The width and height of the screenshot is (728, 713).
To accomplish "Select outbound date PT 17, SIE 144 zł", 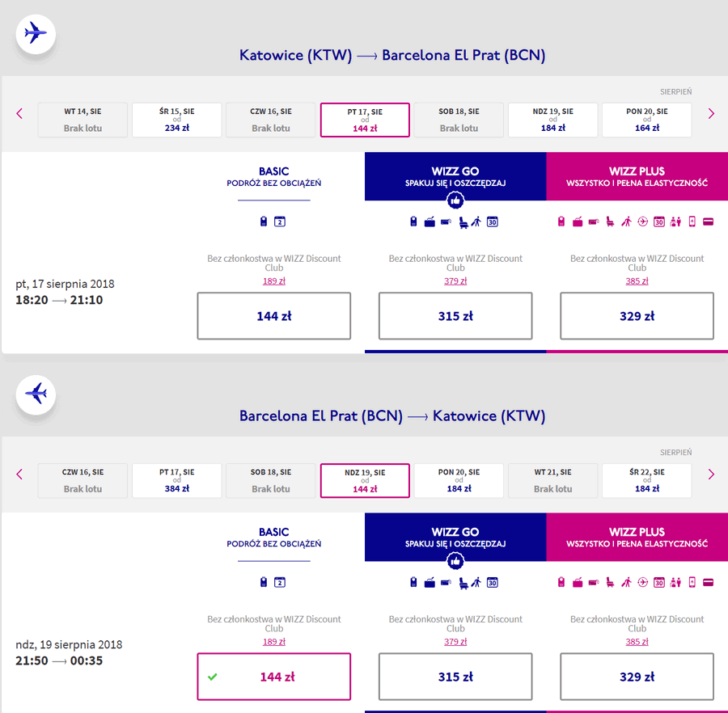I will pyautogui.click(x=365, y=120).
